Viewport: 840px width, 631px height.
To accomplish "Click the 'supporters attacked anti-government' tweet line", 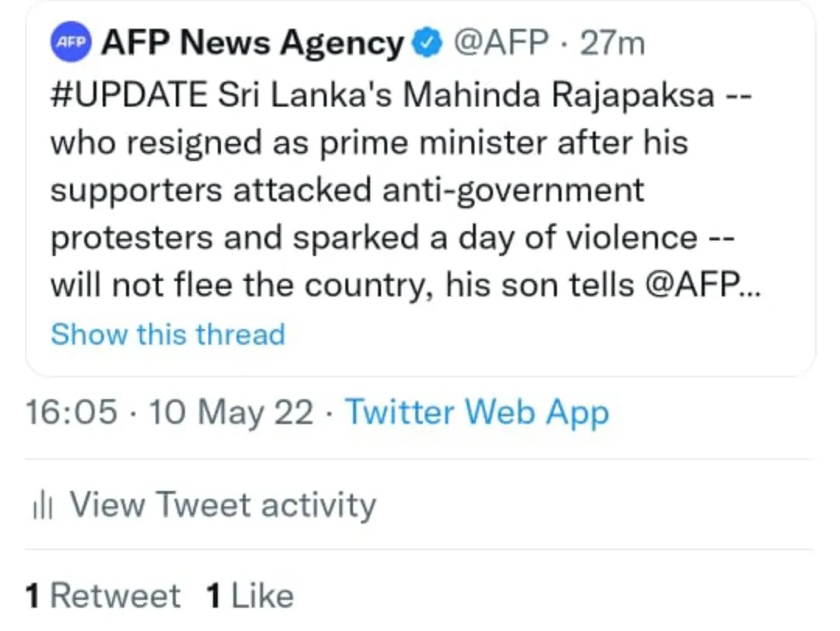I will [x=347, y=191].
